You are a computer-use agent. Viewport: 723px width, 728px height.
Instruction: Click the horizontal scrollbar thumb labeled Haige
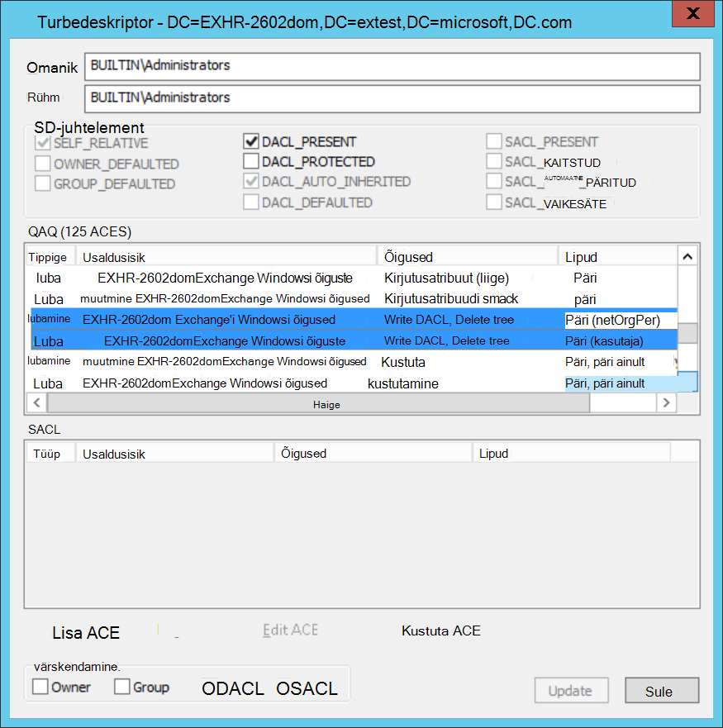pyautogui.click(x=319, y=403)
